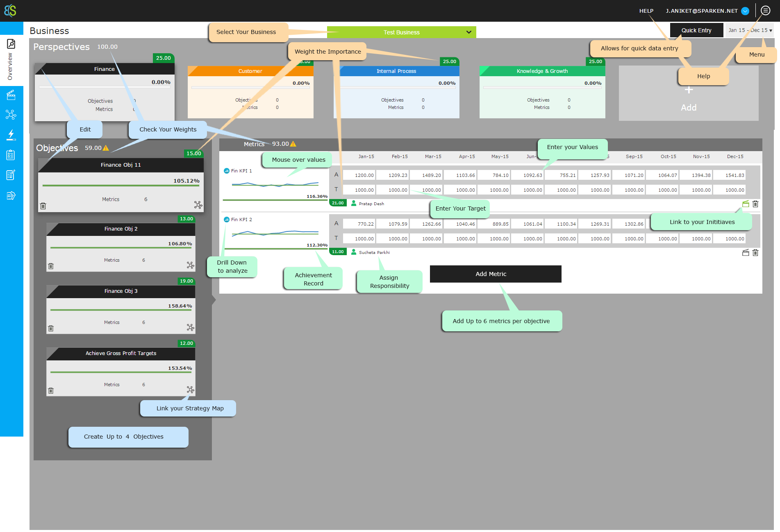Delete the Finance Obj 11 objective
780x532 pixels.
(x=43, y=206)
